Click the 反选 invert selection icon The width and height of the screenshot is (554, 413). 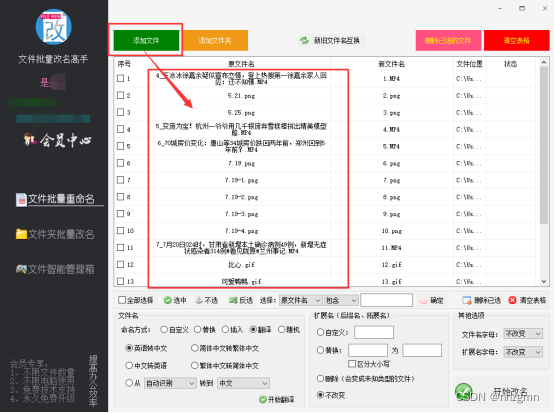pos(233,300)
